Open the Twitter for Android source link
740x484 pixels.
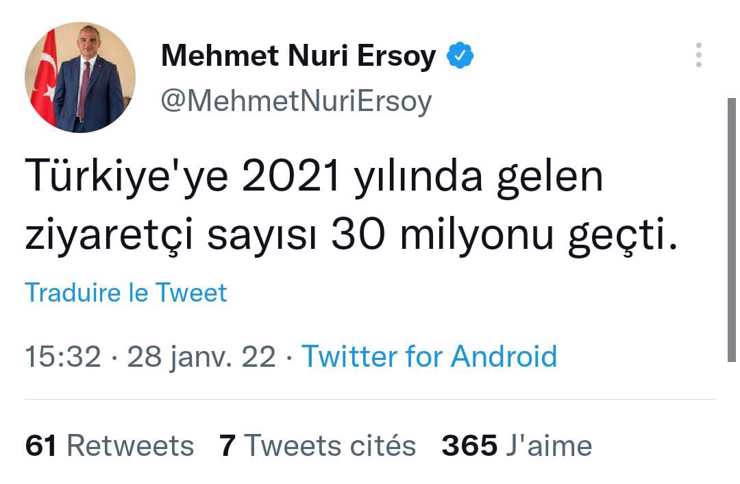point(430,357)
